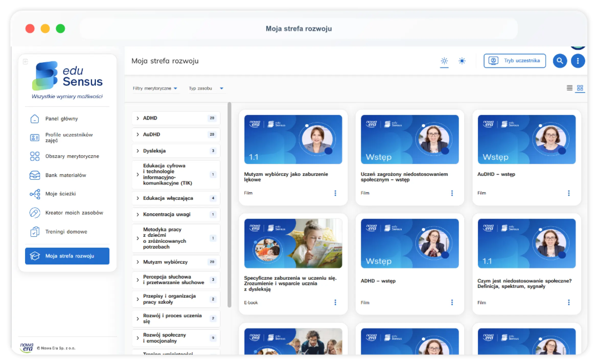Click the Treningi domowe clipboard icon
Image resolution: width=598 pixels, height=364 pixels.
[x=34, y=232]
